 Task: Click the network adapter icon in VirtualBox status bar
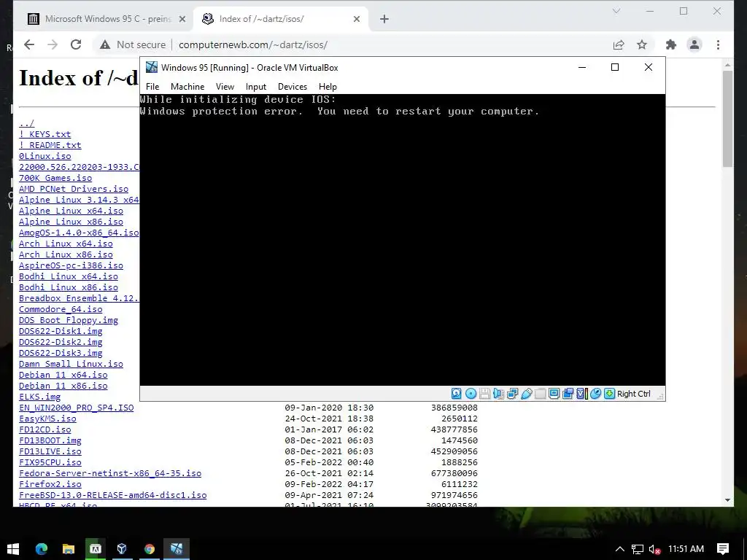tap(513, 393)
